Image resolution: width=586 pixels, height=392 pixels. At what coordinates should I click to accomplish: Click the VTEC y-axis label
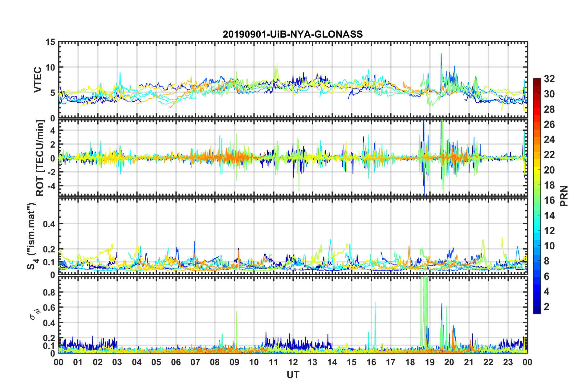[x=38, y=80]
